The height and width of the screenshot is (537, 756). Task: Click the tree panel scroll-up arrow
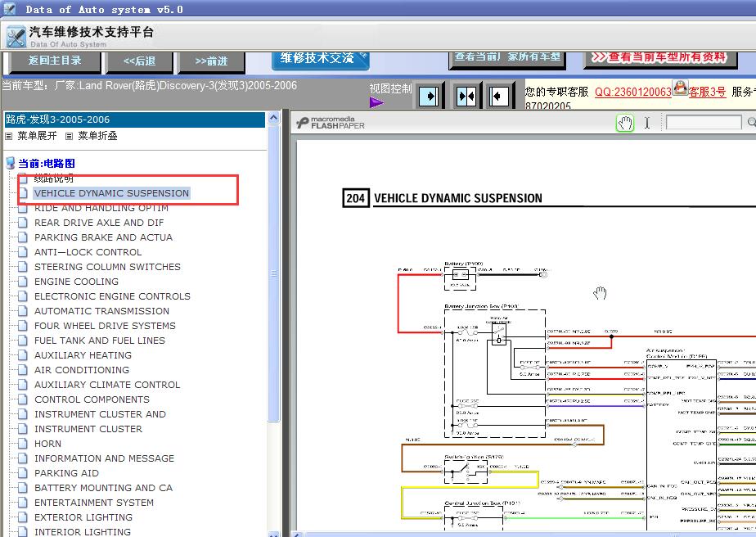[273, 118]
